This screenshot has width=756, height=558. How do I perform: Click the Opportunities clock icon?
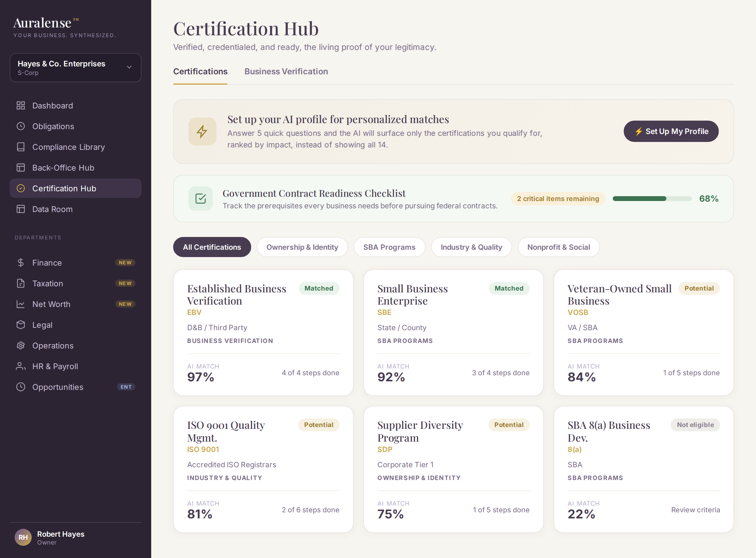[21, 387]
